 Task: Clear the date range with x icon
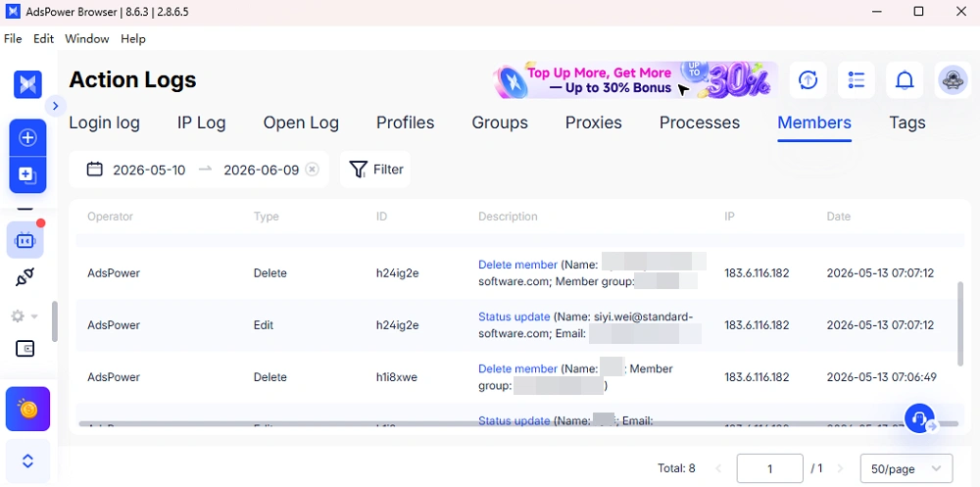(x=312, y=170)
